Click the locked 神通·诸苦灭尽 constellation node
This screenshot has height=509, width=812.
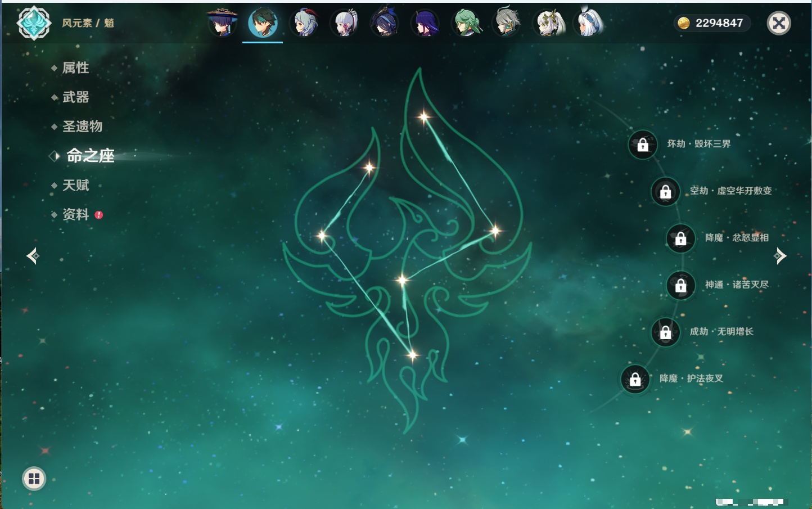681,285
